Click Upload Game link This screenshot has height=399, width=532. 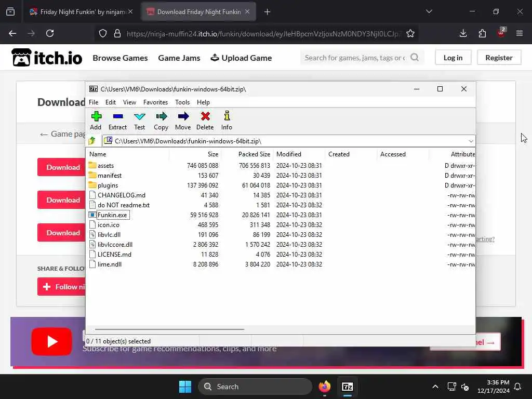coord(241,58)
